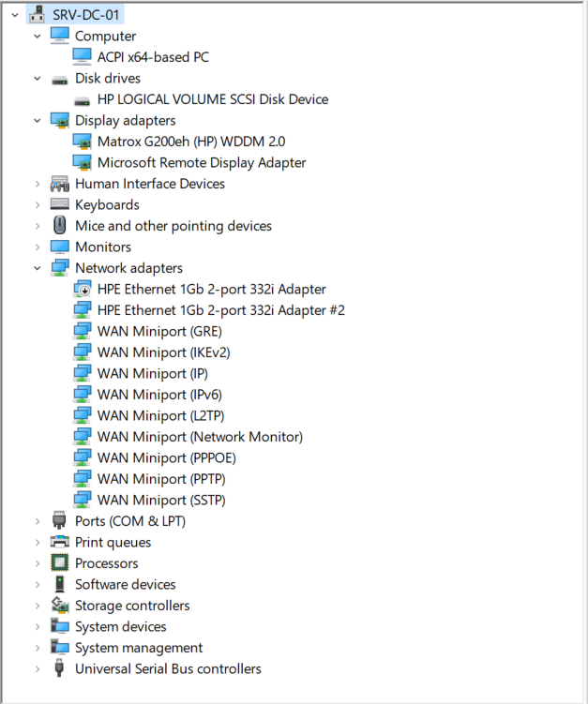Screen dimensions: 588x704
Task: Expand the System devices category
Action: (x=38, y=627)
